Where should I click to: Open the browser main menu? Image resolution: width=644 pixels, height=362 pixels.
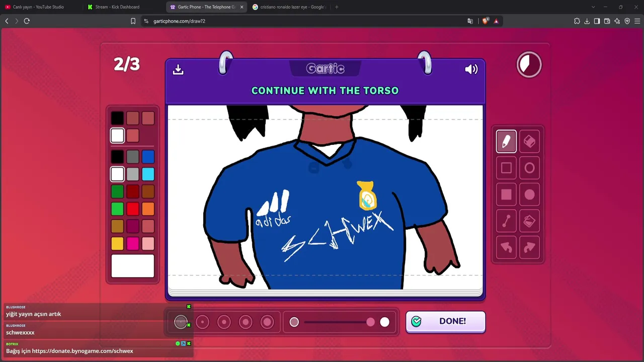click(x=637, y=21)
